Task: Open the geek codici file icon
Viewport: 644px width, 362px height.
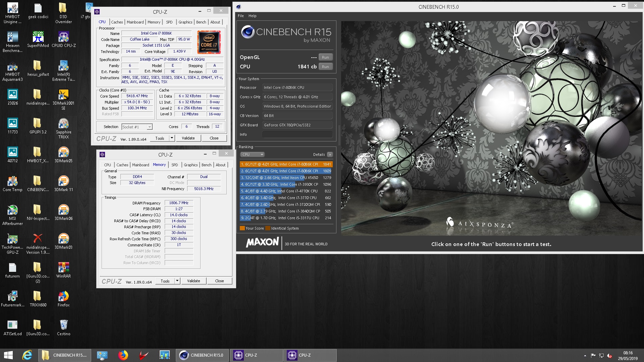Action: pos(38,11)
